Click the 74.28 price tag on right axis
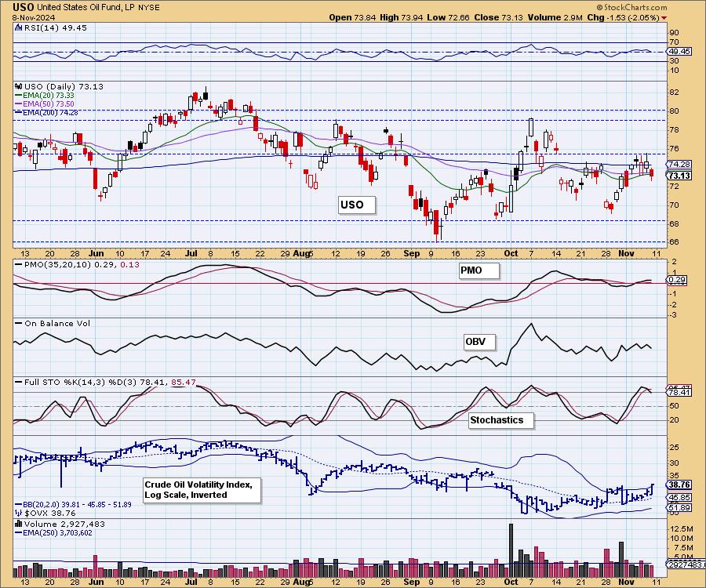 click(x=679, y=165)
